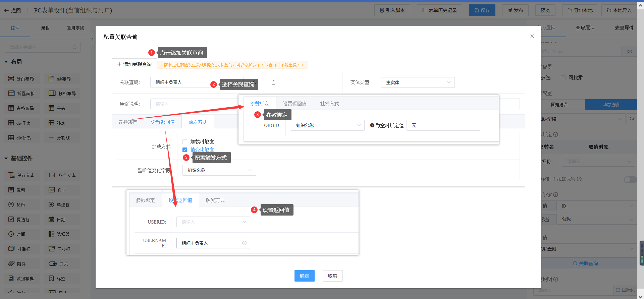The height and width of the screenshot is (299, 644).
Task: Tick the 可搜索 checkbox
Action: 563,78
